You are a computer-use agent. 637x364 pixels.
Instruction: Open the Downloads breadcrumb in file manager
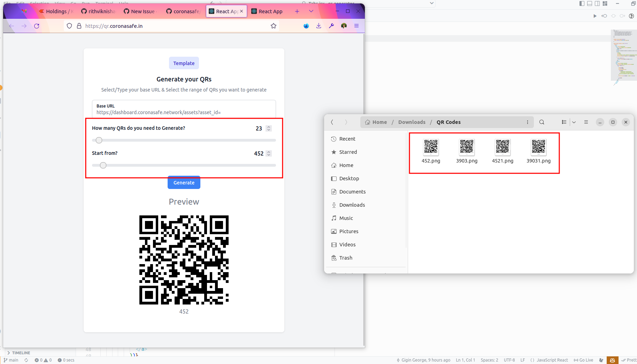tap(412, 122)
